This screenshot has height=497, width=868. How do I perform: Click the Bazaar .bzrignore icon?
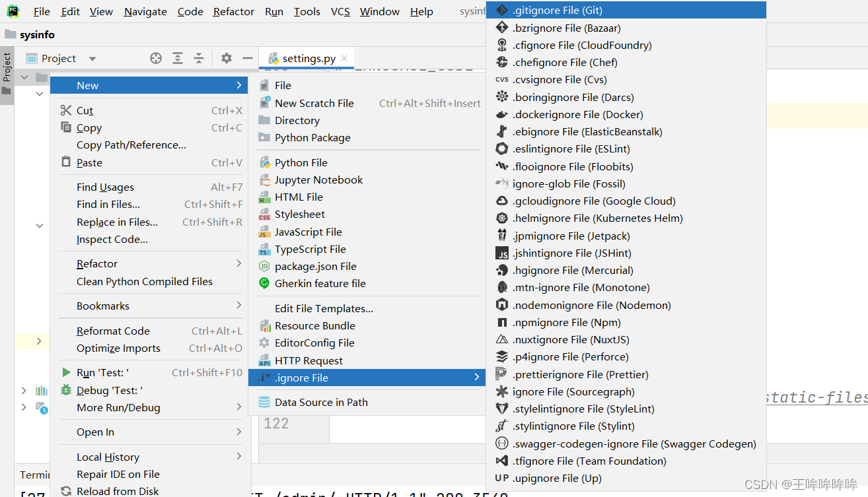[x=502, y=28]
